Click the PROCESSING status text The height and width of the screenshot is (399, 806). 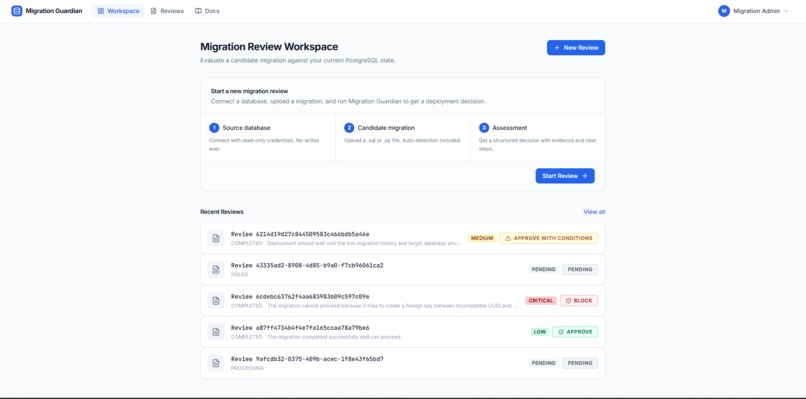[x=247, y=368]
